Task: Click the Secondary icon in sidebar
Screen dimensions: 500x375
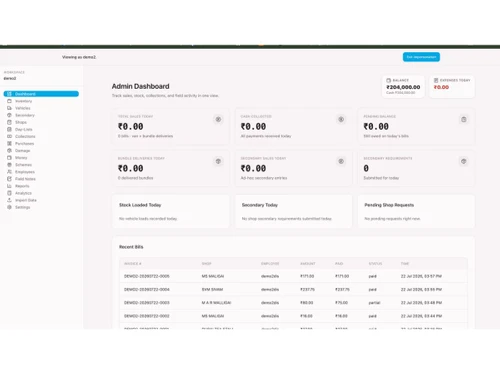Action: 9,115
